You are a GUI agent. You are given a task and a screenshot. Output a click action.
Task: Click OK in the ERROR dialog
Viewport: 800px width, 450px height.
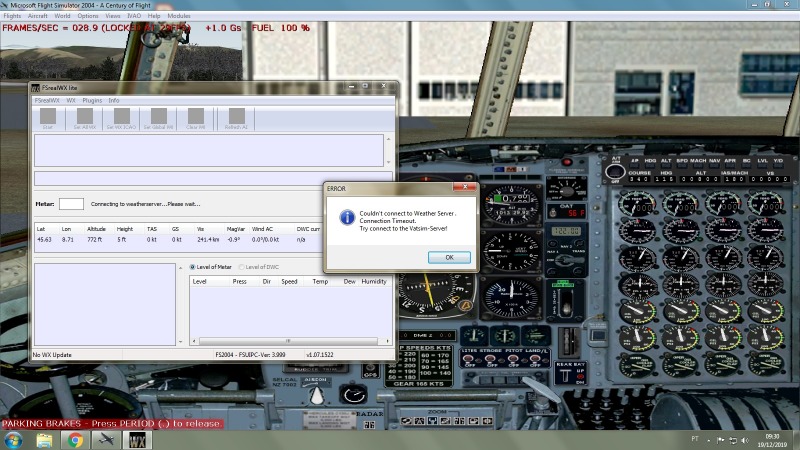click(449, 257)
